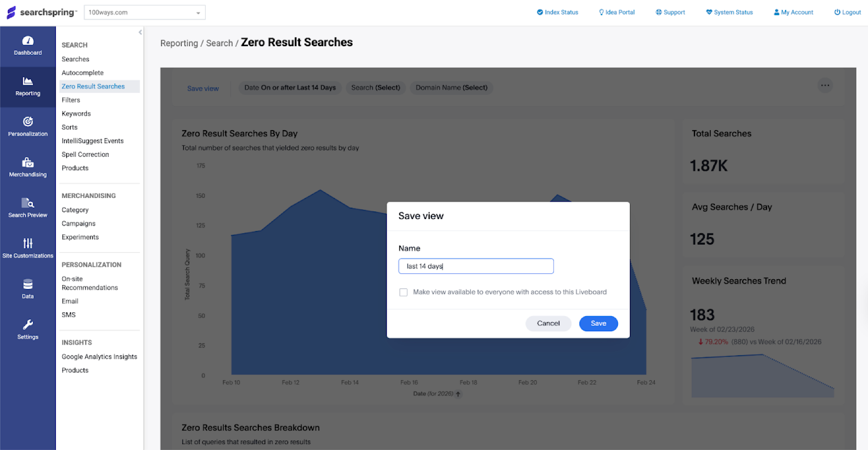Open the three-dot more options menu

point(825,85)
